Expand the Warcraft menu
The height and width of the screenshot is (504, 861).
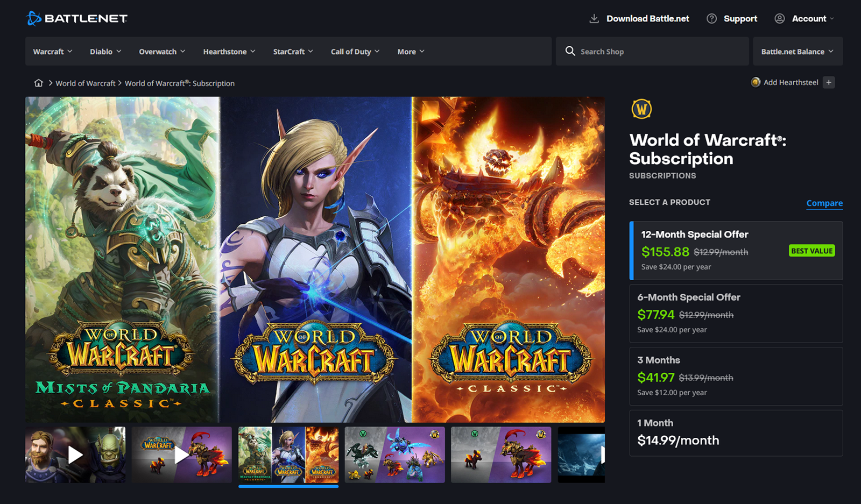tap(53, 52)
